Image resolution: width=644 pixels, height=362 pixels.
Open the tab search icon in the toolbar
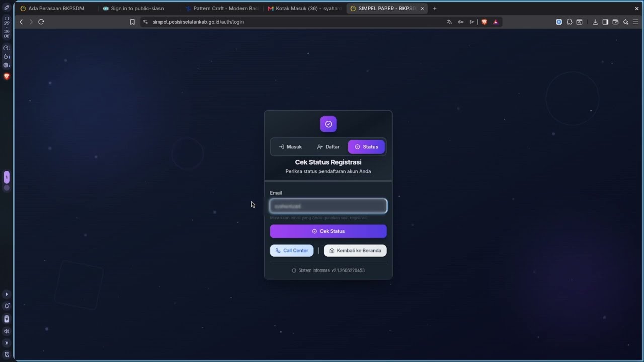point(579,22)
